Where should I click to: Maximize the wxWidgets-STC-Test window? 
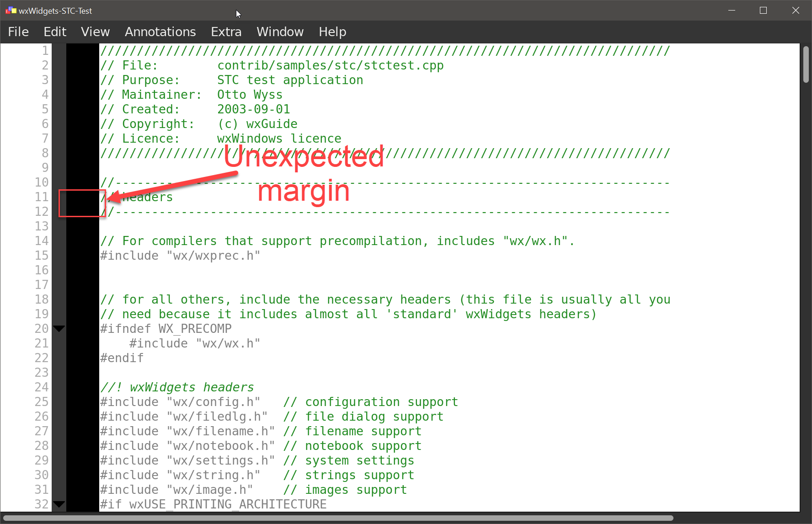click(x=763, y=11)
